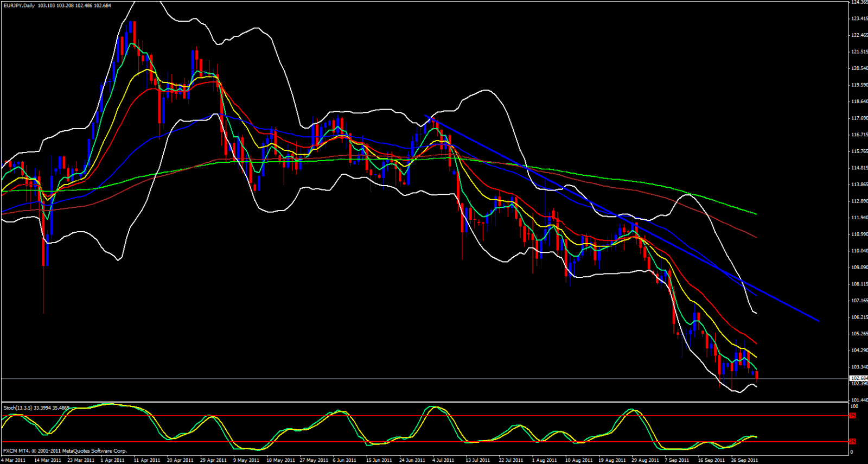
Task: Click the 0 label on stochastic scale
Action: point(851,452)
